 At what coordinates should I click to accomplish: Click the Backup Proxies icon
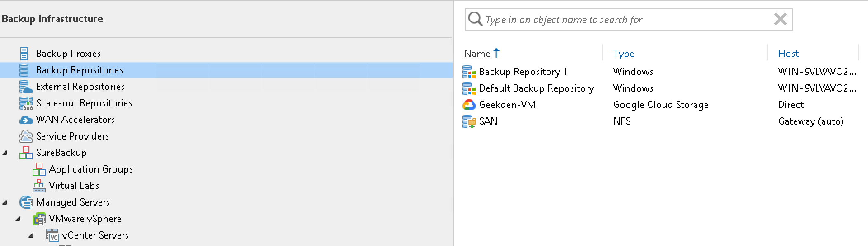24,54
